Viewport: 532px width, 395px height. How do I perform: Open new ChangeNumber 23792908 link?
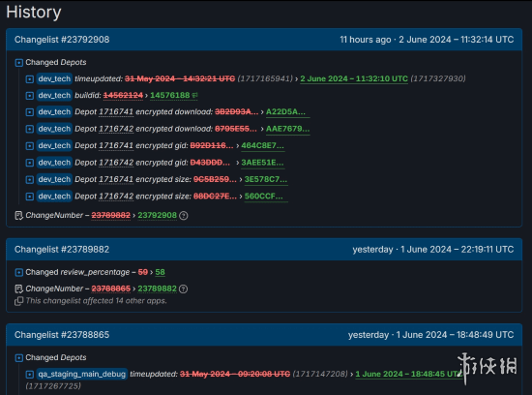157,215
